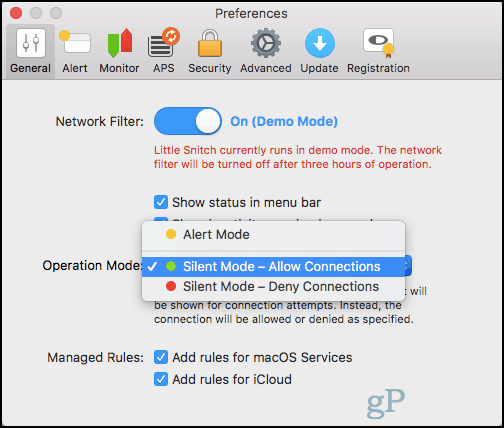Choose Alert Mode from the menu
This screenshot has width=504, height=428.
(273, 235)
